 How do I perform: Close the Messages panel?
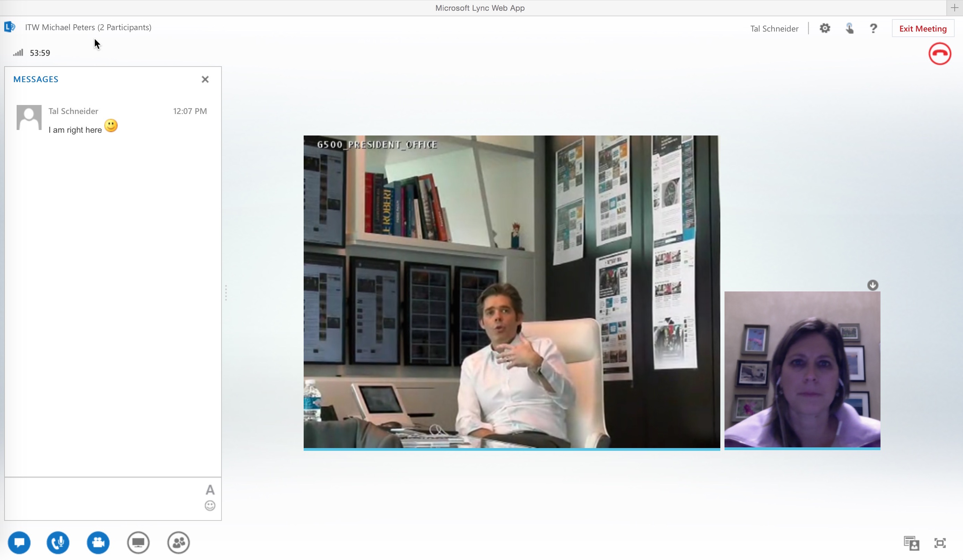[x=205, y=79]
